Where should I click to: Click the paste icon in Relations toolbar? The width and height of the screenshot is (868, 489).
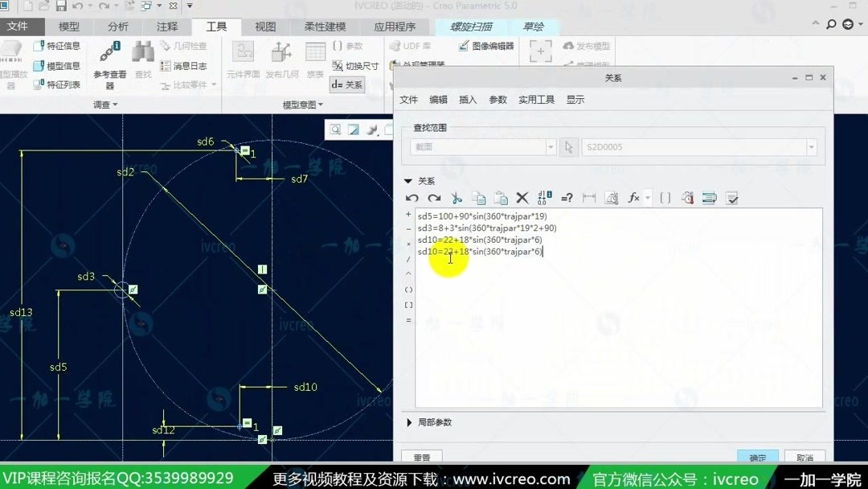point(501,197)
